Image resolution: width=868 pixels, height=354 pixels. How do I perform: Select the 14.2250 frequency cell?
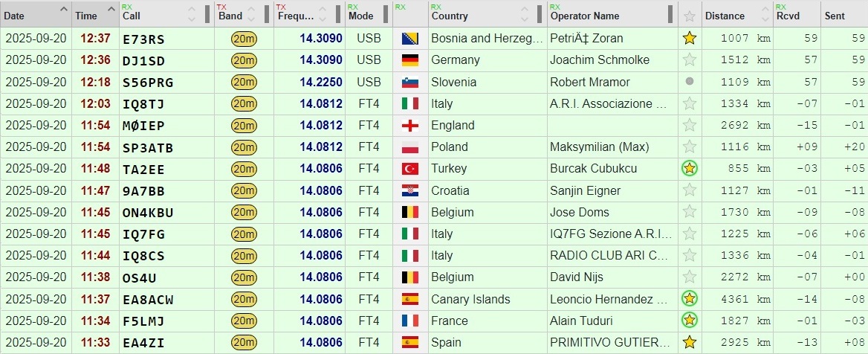pos(321,82)
